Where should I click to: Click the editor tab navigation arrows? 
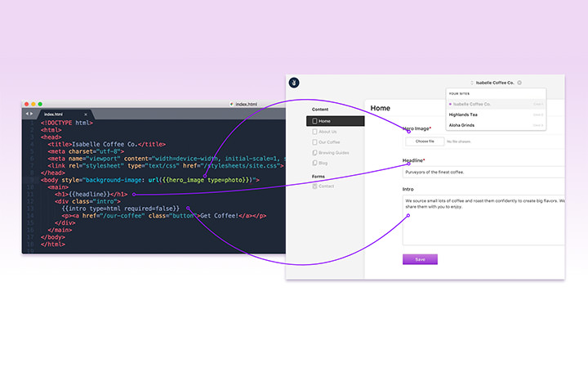(x=29, y=114)
